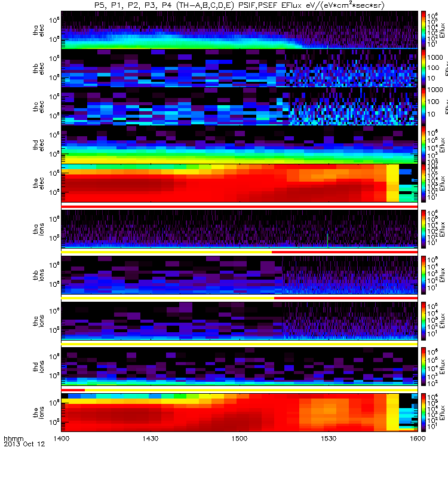Click the 'the elec' panel label

[x=38, y=183]
